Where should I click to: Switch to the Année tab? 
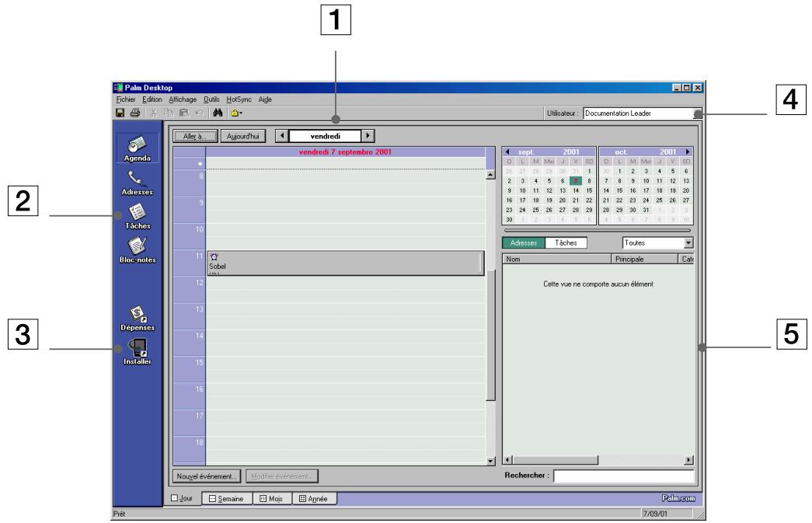[315, 499]
